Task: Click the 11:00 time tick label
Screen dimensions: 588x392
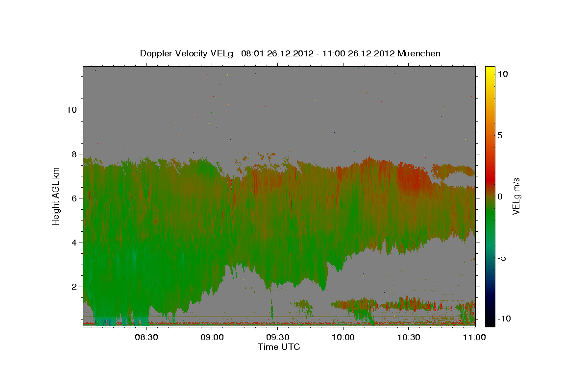Action: click(x=474, y=337)
